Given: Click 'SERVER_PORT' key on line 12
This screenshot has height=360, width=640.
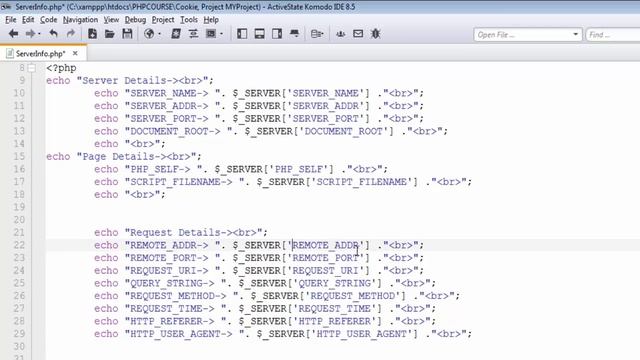Looking at the screenshot, I should pyautogui.click(x=326, y=118).
